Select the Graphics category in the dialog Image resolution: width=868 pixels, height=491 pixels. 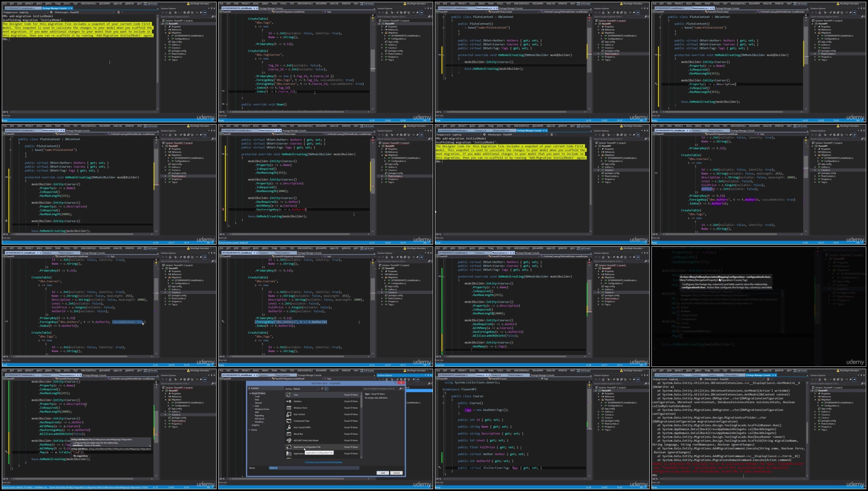(x=256, y=425)
